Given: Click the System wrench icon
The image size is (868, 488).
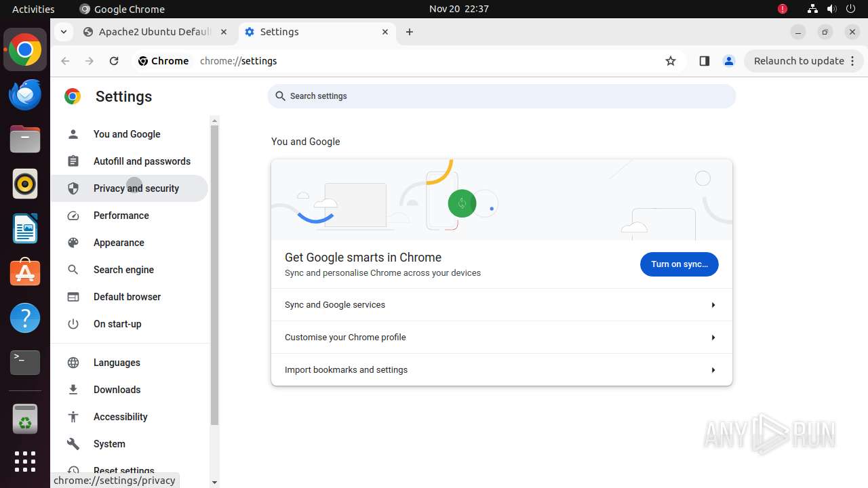Looking at the screenshot, I should [x=73, y=444].
